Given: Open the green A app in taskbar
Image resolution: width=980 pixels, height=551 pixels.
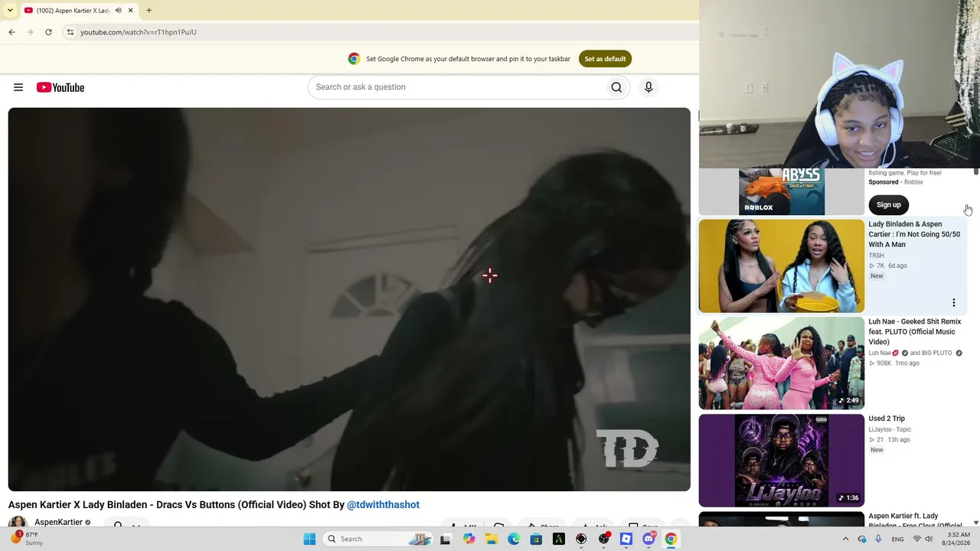Looking at the screenshot, I should 558,539.
